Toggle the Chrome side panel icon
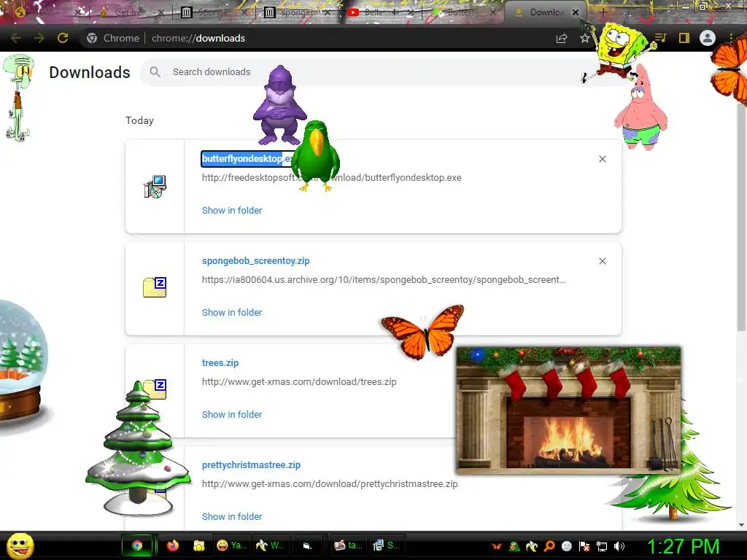The width and height of the screenshot is (747, 560). (684, 38)
